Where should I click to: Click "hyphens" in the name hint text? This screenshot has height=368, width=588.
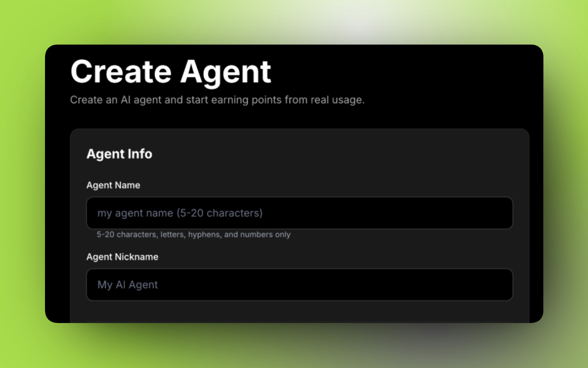204,234
